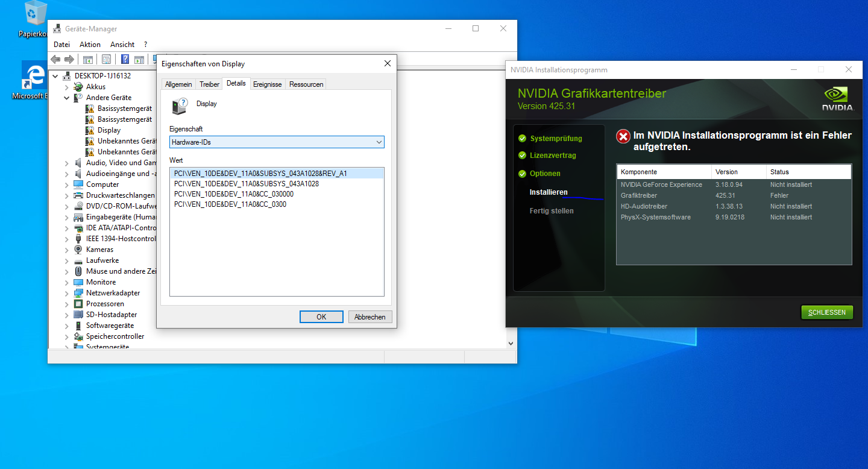Image resolution: width=868 pixels, height=469 pixels.
Task: Click the NVIDIA logo in the installer
Action: pyautogui.click(x=838, y=100)
